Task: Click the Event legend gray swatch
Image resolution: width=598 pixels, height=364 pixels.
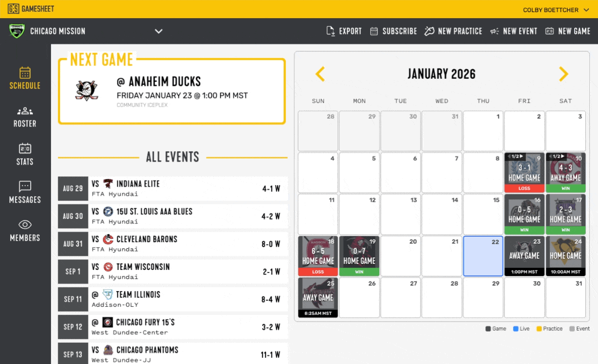Action: 572,329
